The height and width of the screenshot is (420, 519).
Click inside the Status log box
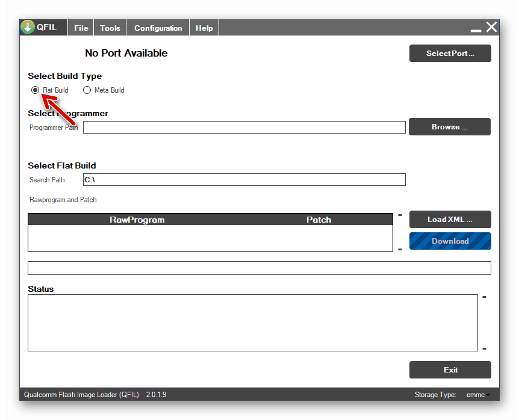click(253, 323)
